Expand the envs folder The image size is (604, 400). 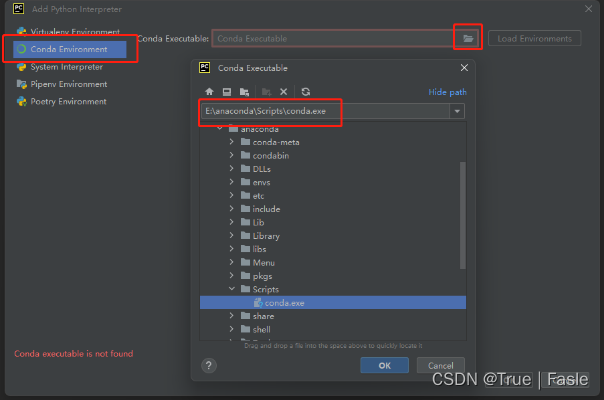click(231, 182)
